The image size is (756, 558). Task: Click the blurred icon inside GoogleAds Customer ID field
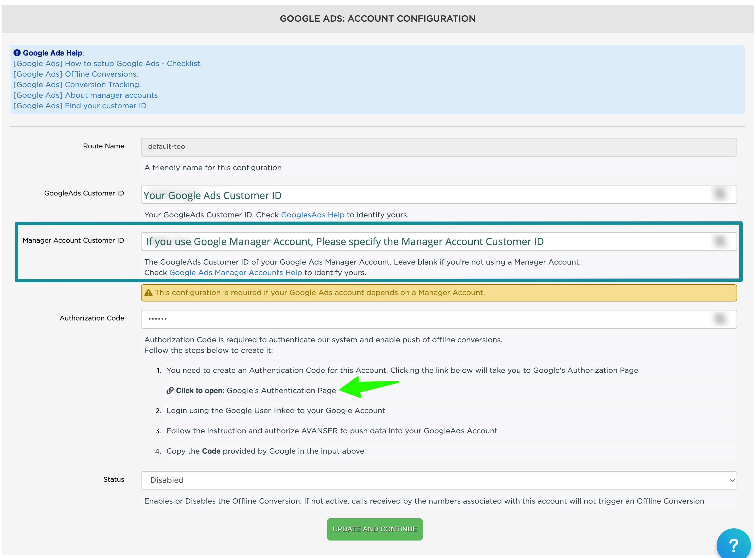pos(720,193)
